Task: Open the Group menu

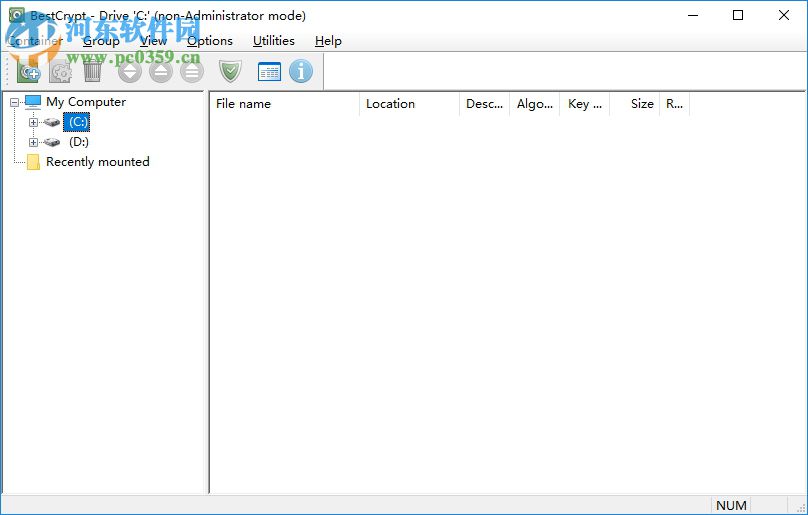Action: 101,41
